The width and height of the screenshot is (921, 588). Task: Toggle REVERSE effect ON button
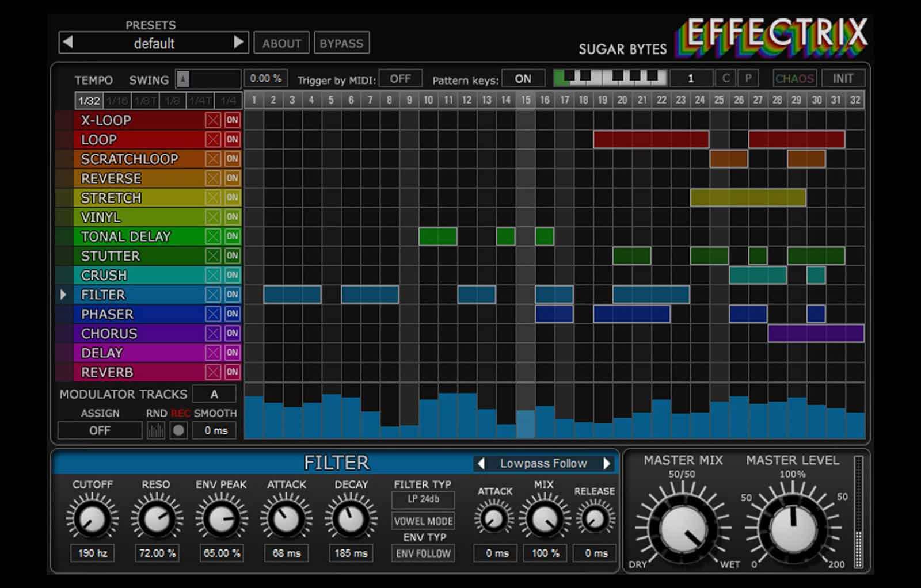pyautogui.click(x=232, y=178)
